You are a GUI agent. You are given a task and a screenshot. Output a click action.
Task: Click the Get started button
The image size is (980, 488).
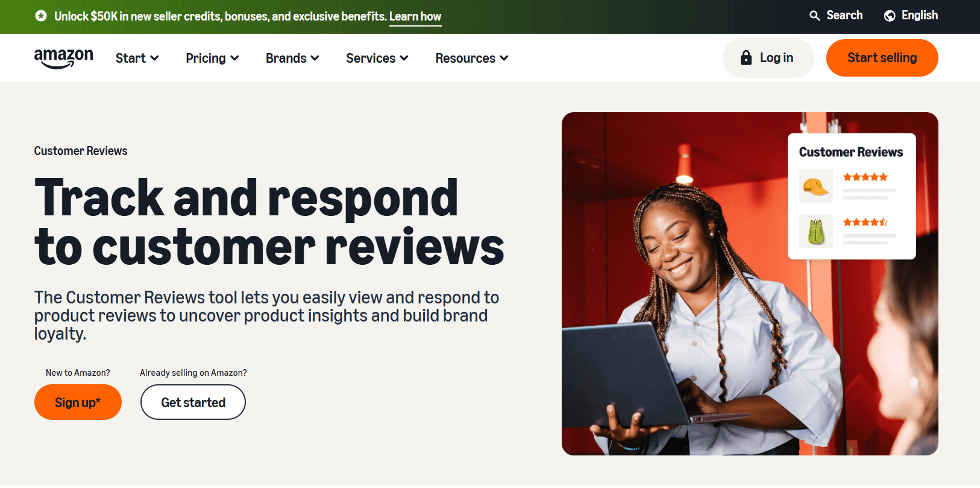pyautogui.click(x=193, y=402)
